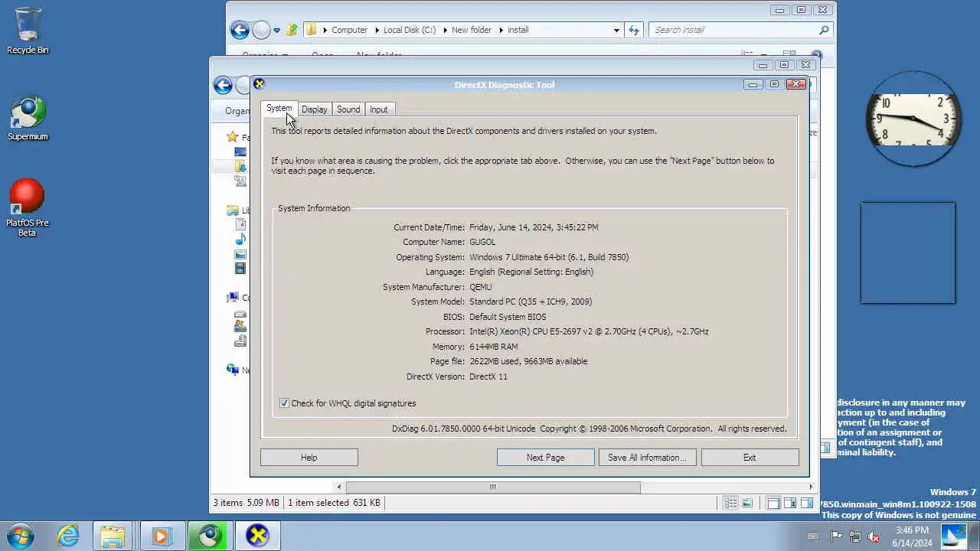Screen dimensions: 980x551
Task: Open recent pages dropdown in install Explorer
Action: (276, 31)
